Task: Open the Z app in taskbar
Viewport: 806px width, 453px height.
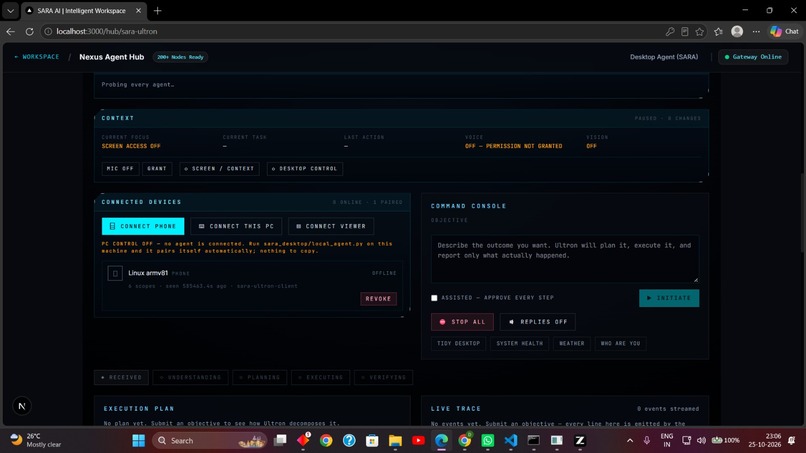Action: (x=580, y=441)
